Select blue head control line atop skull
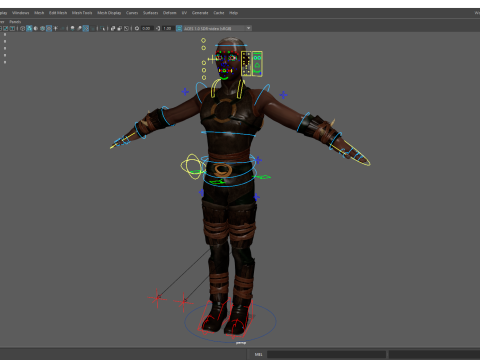The image size is (480, 360). pyautogui.click(x=231, y=45)
